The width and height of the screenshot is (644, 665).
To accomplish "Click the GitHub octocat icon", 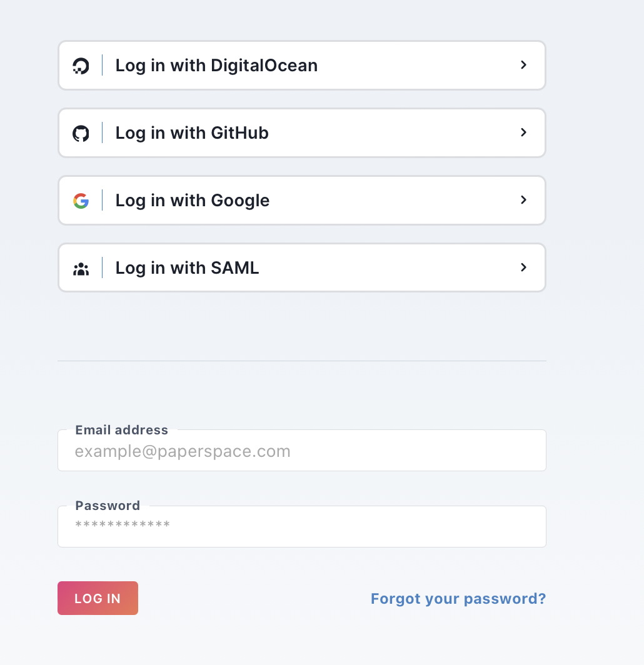I will tap(81, 133).
